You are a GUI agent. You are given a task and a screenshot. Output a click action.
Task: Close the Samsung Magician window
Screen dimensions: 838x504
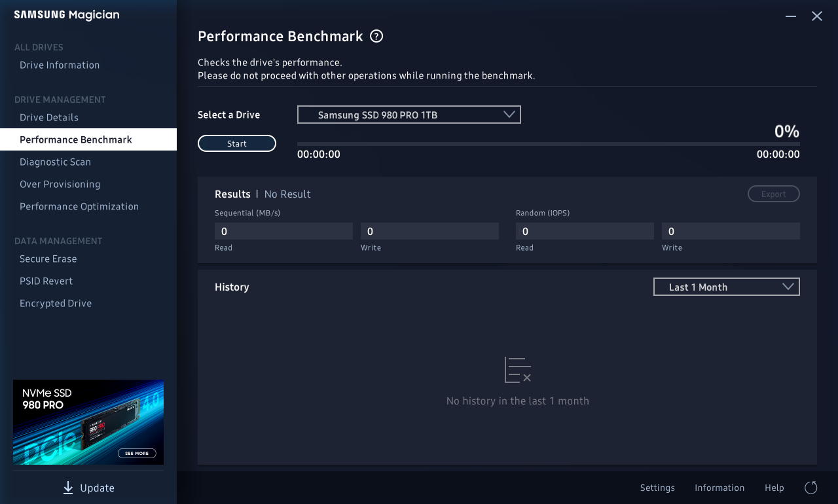tap(817, 16)
